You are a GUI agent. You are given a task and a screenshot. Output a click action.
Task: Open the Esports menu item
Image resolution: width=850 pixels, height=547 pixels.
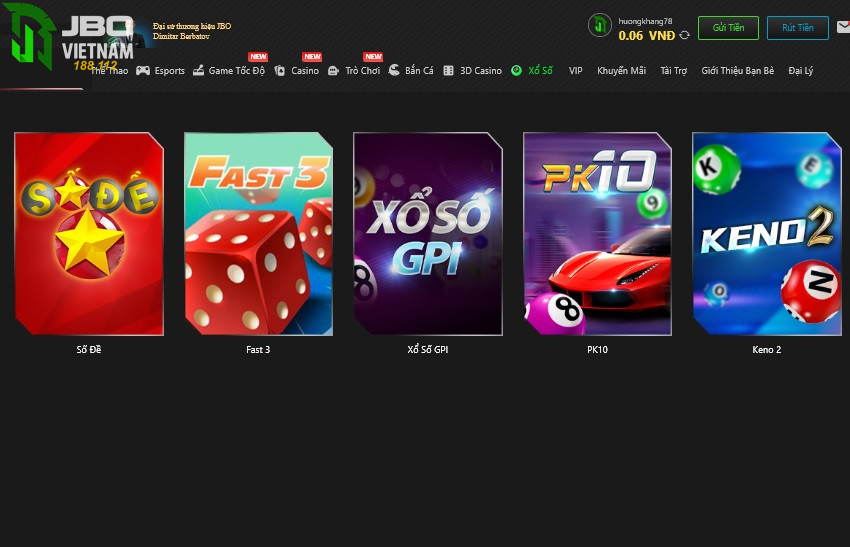point(170,70)
